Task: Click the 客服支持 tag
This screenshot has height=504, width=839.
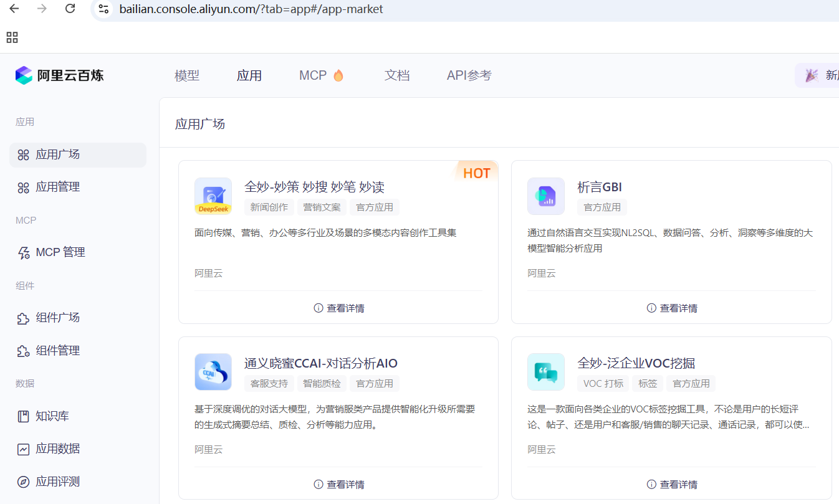Action: 269,383
